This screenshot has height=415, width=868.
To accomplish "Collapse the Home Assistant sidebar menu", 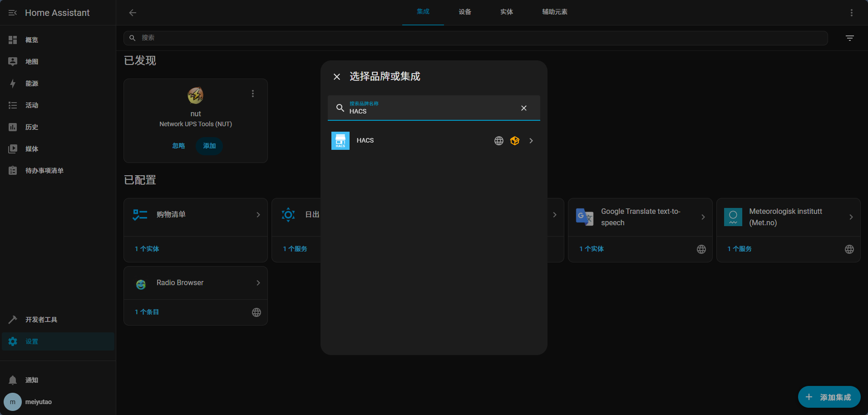I will point(13,13).
